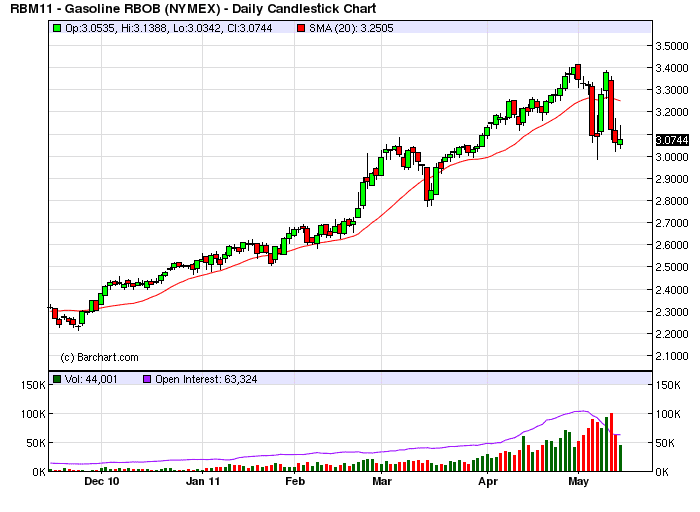Click the 'May' date axis label
The width and height of the screenshot is (700, 512).
point(579,482)
